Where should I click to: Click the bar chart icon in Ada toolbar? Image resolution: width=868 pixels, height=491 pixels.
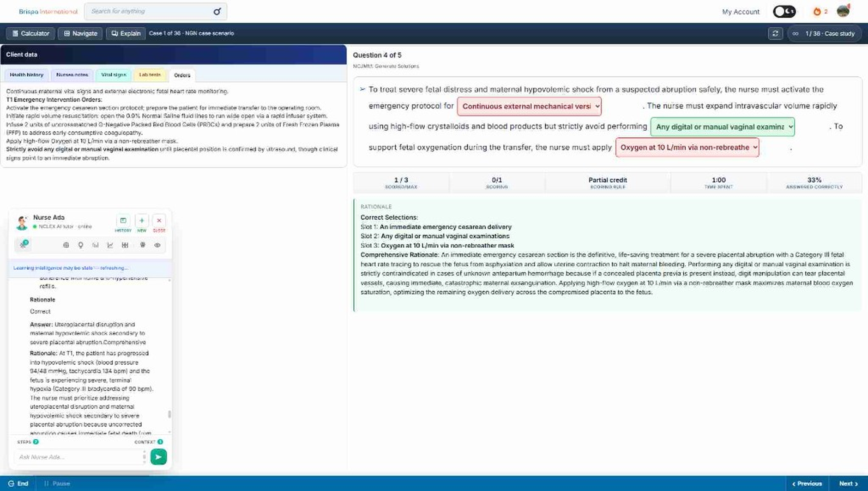95,245
